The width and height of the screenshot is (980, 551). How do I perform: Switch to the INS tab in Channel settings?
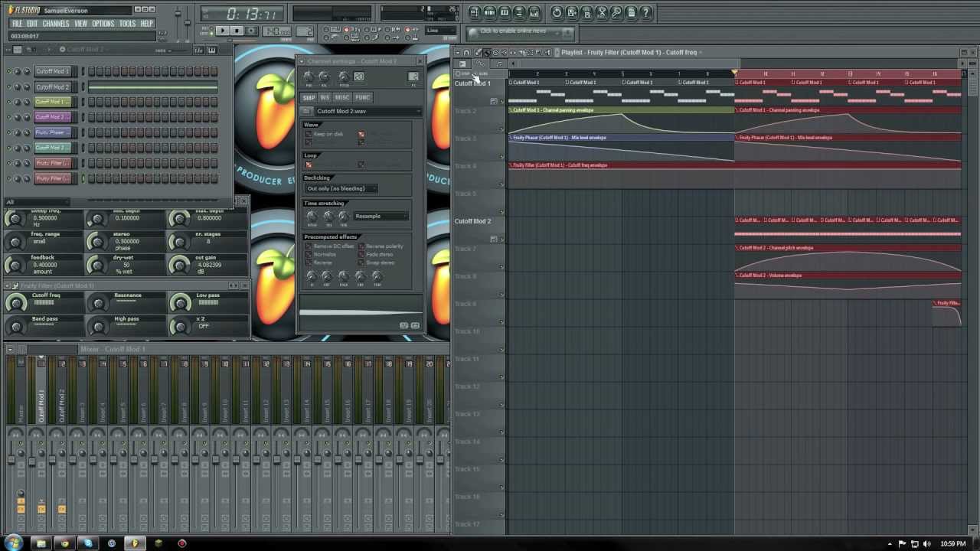click(x=325, y=98)
